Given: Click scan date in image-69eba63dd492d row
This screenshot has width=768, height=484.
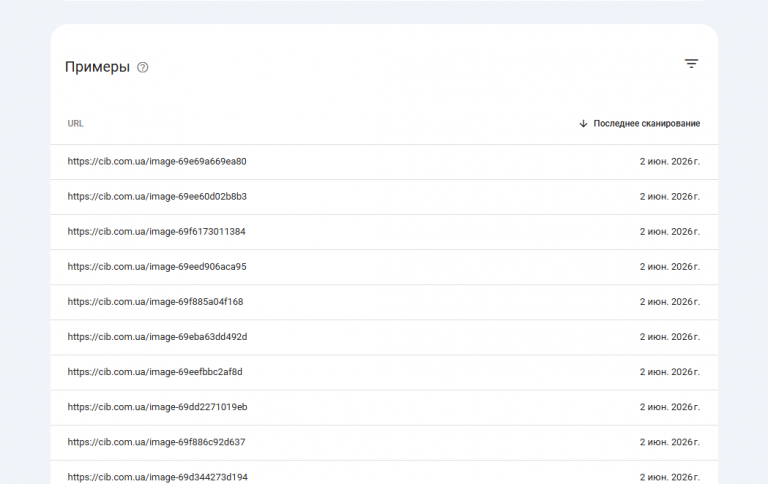Looking at the screenshot, I should point(670,337).
